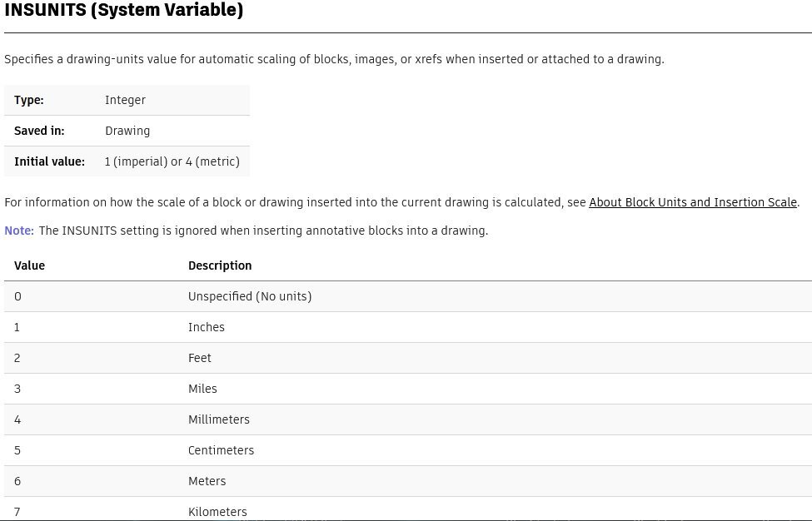This screenshot has height=521, width=812.
Task: Click the 'Initial value:' label
Action: tap(49, 161)
